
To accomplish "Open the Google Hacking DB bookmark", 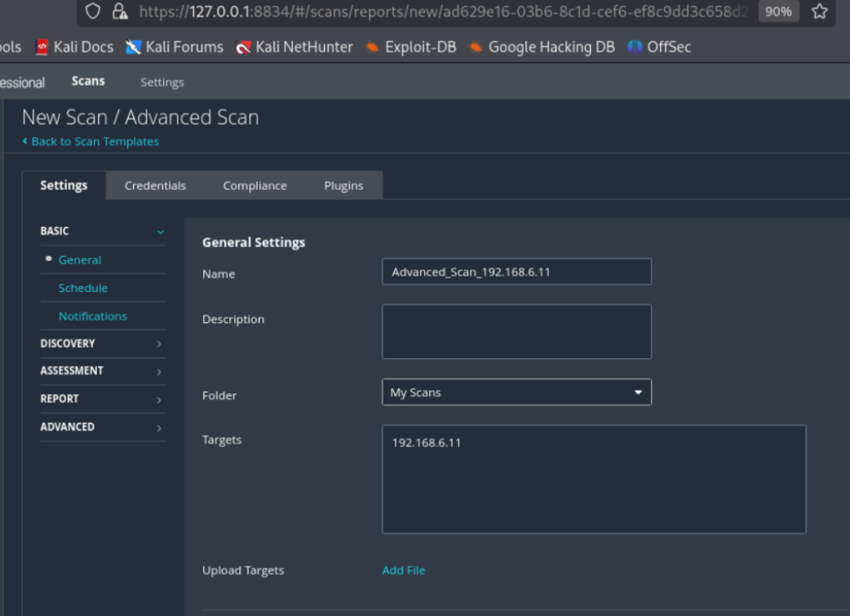I will pyautogui.click(x=542, y=47).
